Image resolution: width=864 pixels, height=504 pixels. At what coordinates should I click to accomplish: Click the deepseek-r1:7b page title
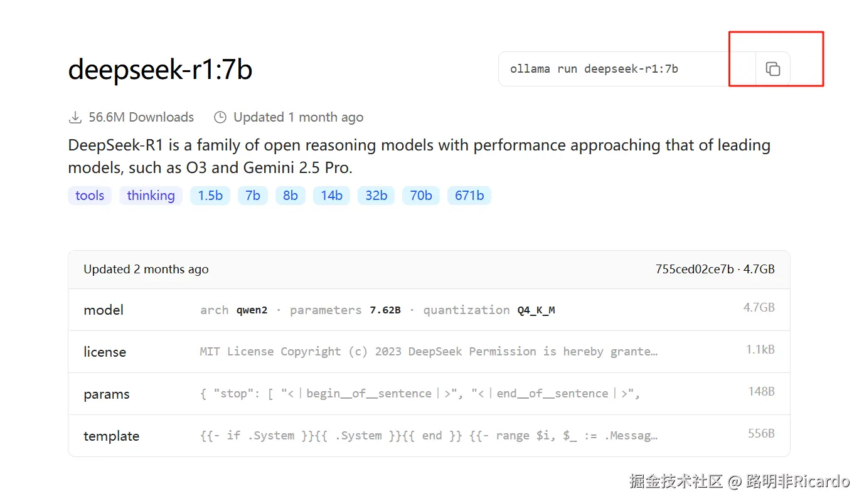click(160, 69)
